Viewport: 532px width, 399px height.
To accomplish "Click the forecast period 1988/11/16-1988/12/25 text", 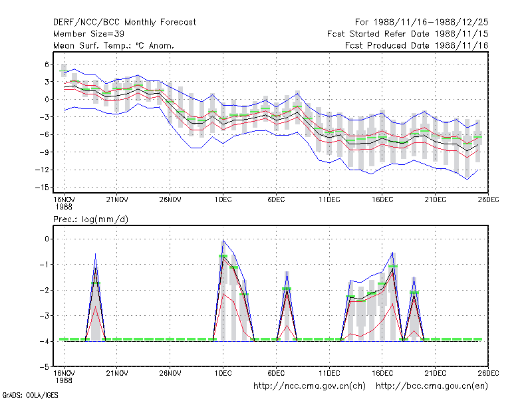I will click(422, 23).
